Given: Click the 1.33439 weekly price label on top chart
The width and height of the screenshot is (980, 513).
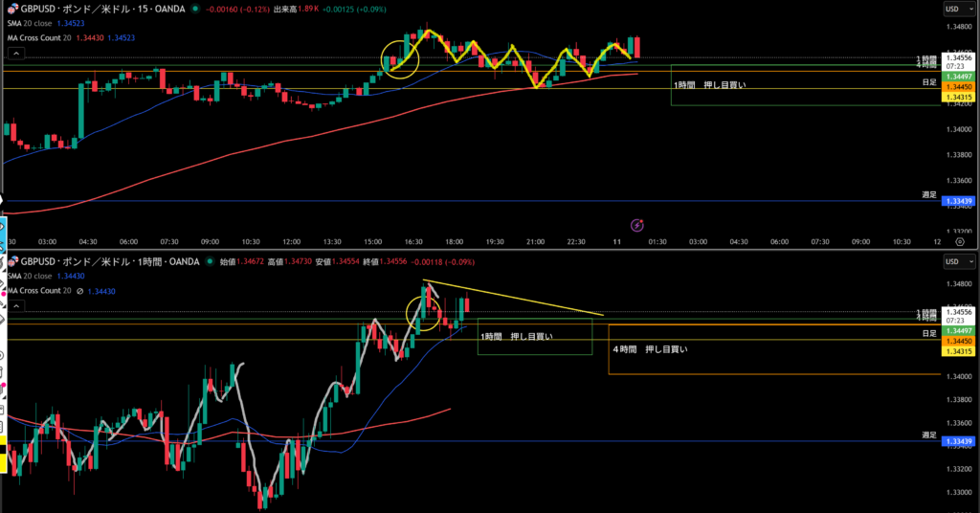Looking at the screenshot, I should pyautogui.click(x=958, y=201).
